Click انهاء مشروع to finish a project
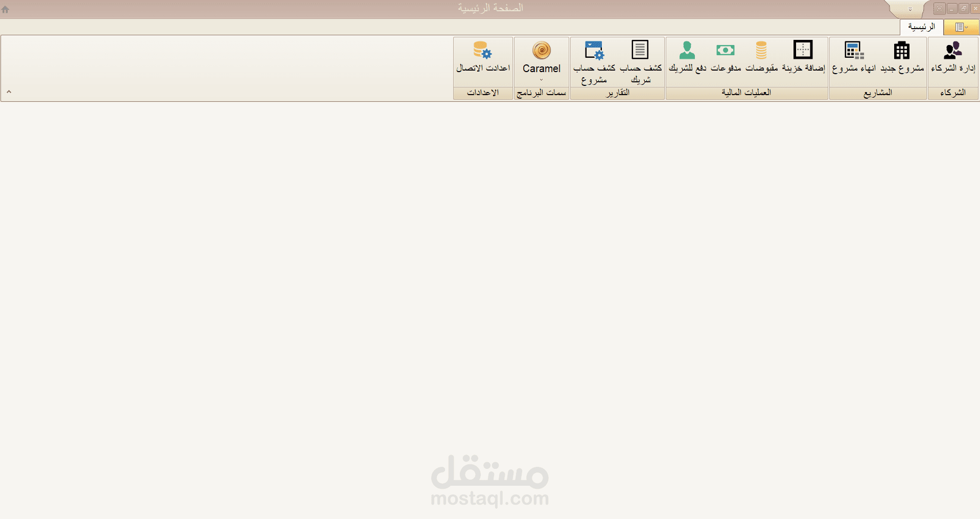The height and width of the screenshot is (519, 980). [x=854, y=58]
